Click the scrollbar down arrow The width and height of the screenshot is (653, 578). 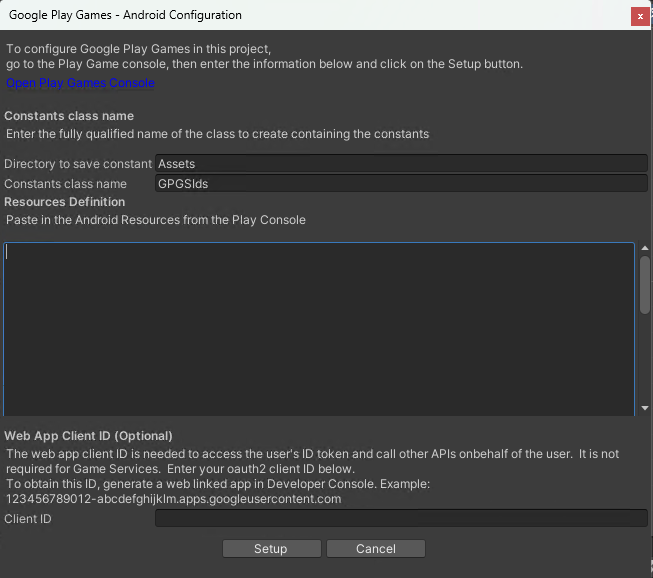645,408
